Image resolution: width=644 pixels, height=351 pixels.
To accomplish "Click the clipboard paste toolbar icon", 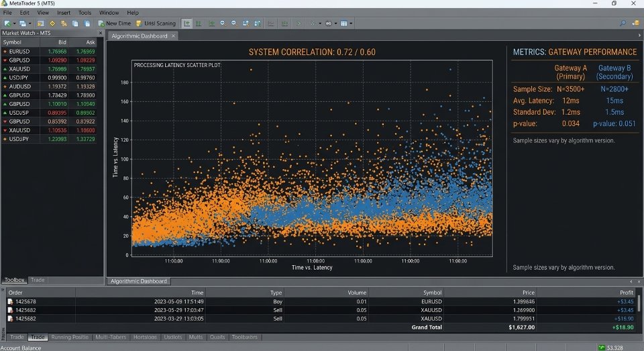I will [87, 23].
